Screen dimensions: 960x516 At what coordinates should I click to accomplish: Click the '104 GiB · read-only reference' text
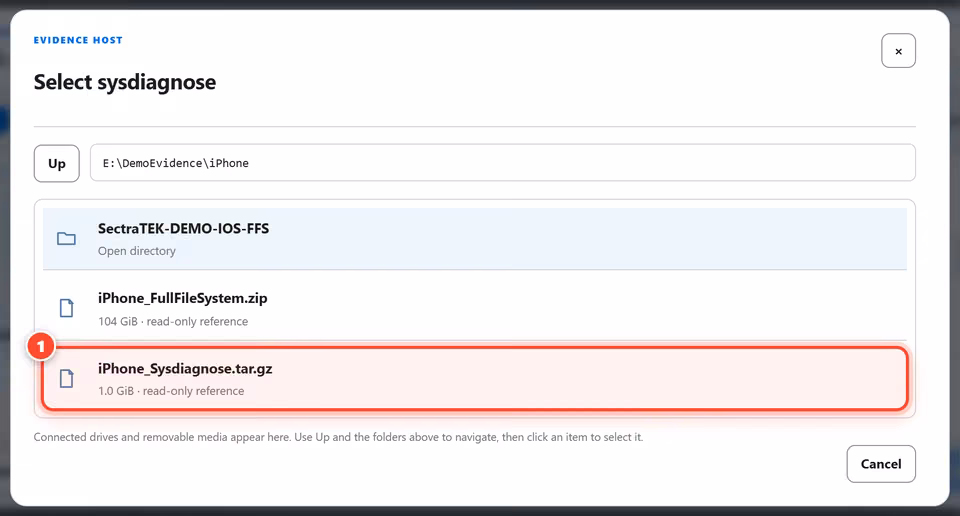173,321
